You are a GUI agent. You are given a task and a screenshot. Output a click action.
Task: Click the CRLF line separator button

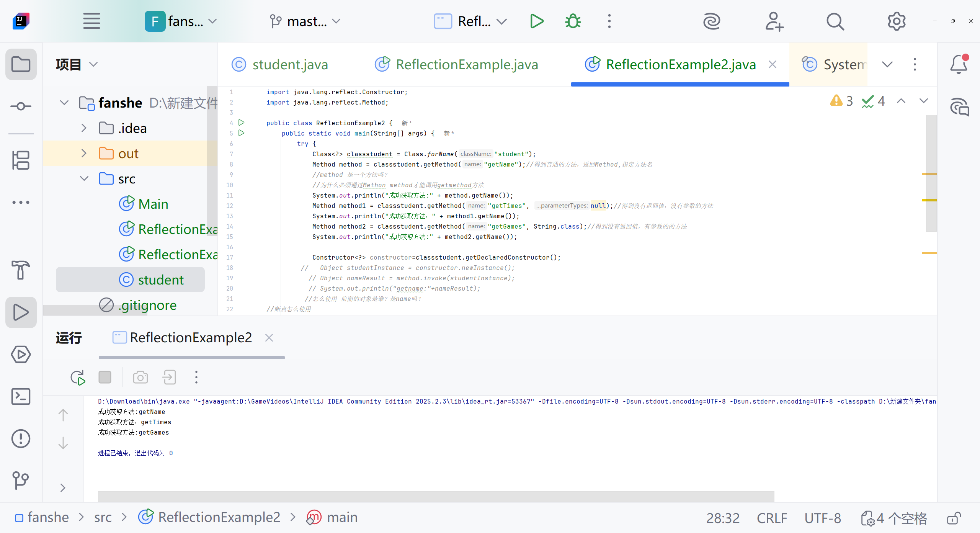[772, 518]
